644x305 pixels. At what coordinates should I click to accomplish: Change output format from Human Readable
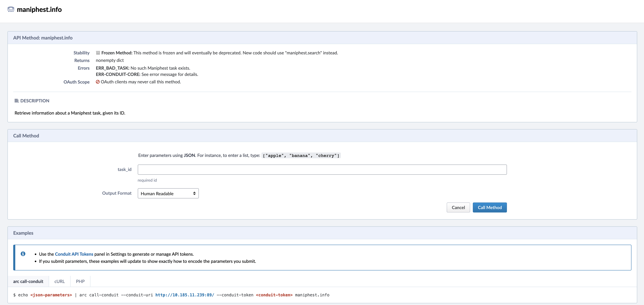168,193
